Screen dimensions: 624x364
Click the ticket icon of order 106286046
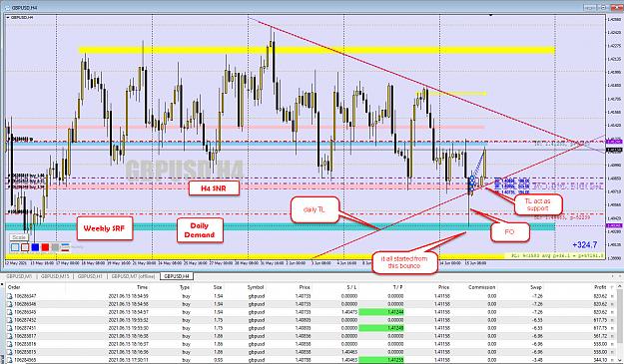click(10, 304)
